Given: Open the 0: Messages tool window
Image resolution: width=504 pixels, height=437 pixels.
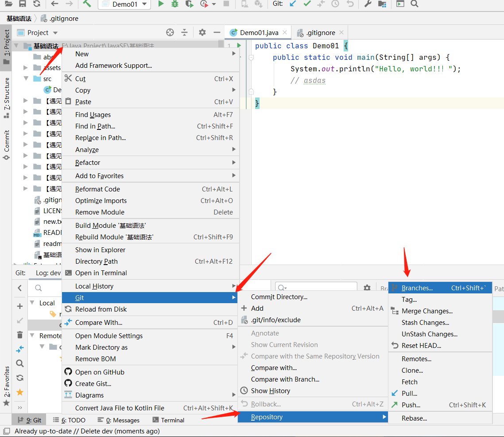Looking at the screenshot, I should coord(119,420).
